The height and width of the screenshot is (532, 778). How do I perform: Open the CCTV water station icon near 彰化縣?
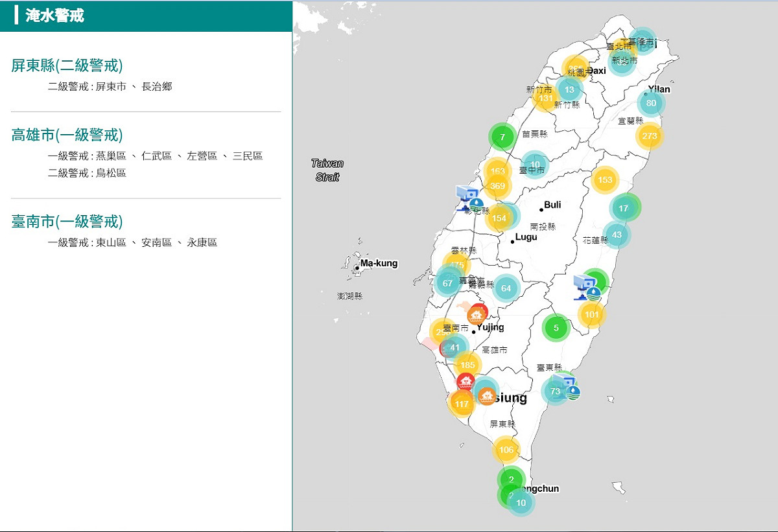coord(469,198)
